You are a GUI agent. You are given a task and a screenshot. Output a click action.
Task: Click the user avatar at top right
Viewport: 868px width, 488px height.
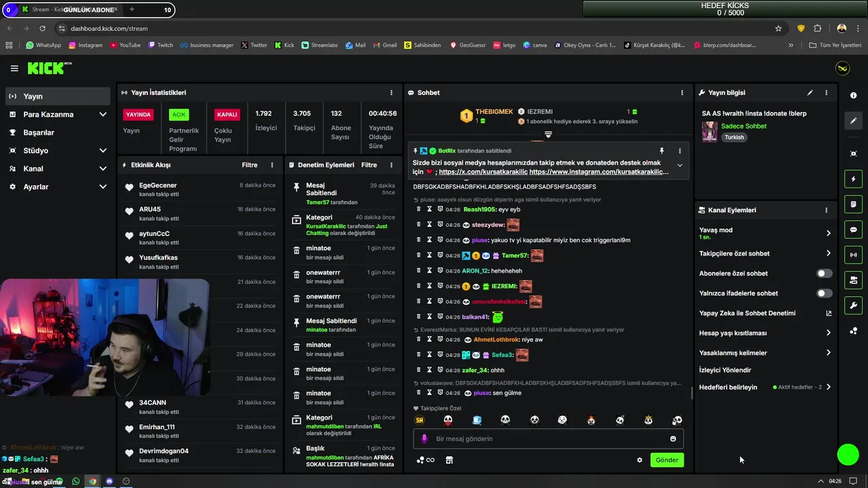point(842,68)
